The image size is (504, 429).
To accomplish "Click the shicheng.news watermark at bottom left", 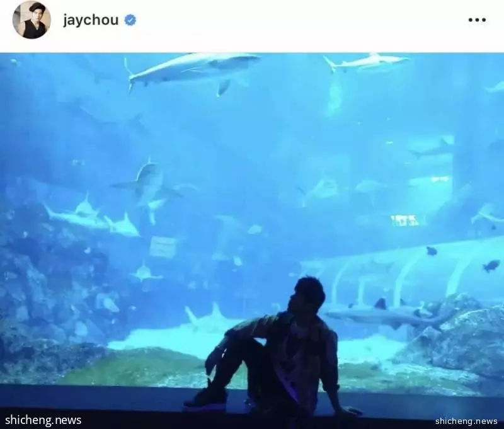I will pyautogui.click(x=43, y=420).
